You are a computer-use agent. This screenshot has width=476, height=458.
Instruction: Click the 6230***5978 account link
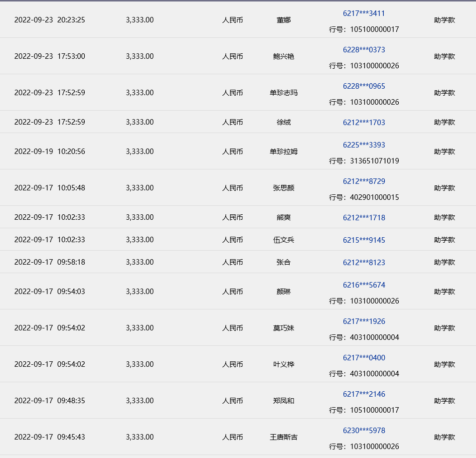click(364, 431)
